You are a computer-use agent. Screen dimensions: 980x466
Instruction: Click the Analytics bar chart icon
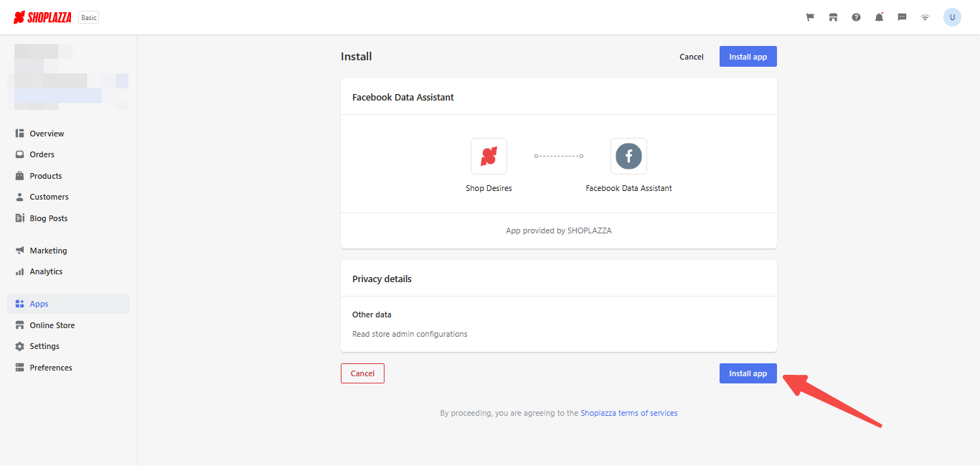[x=20, y=271]
